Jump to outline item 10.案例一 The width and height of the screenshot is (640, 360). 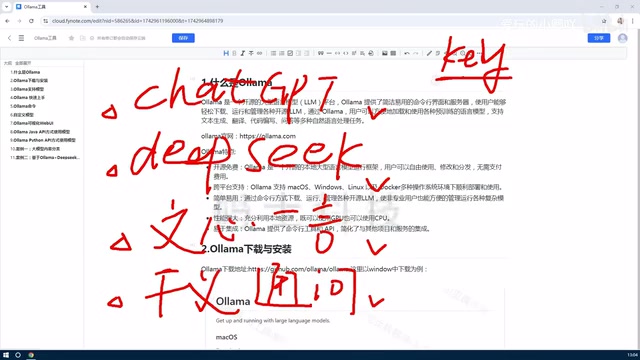pos(35,149)
